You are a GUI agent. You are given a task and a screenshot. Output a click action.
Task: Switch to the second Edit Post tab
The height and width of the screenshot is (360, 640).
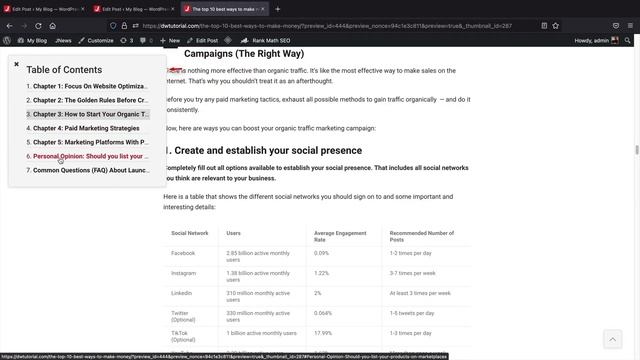tap(133, 9)
